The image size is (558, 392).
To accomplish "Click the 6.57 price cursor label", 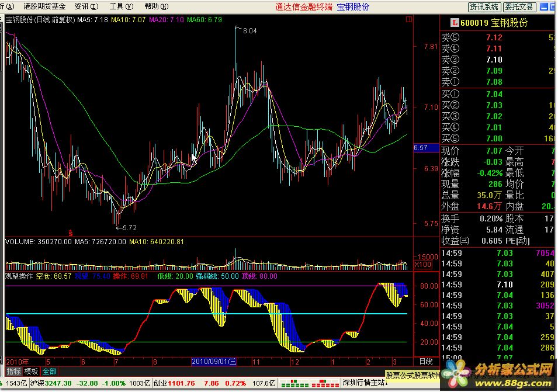I will [x=427, y=148].
